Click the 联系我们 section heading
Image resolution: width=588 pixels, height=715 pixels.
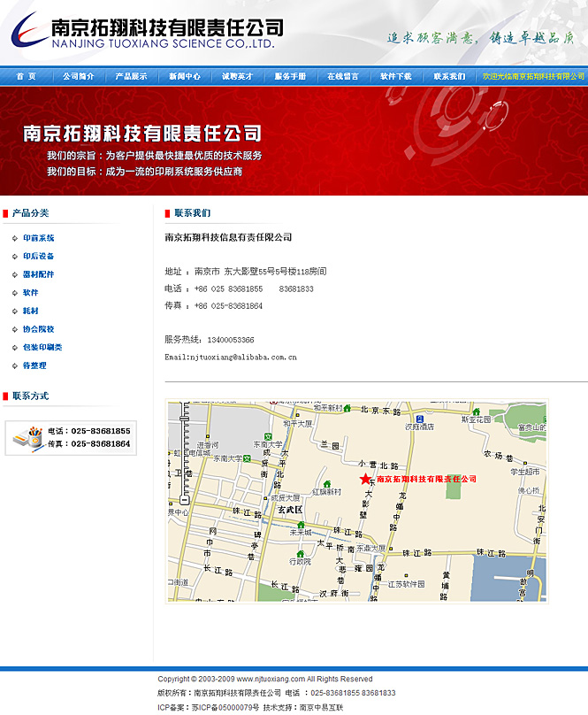pos(193,213)
